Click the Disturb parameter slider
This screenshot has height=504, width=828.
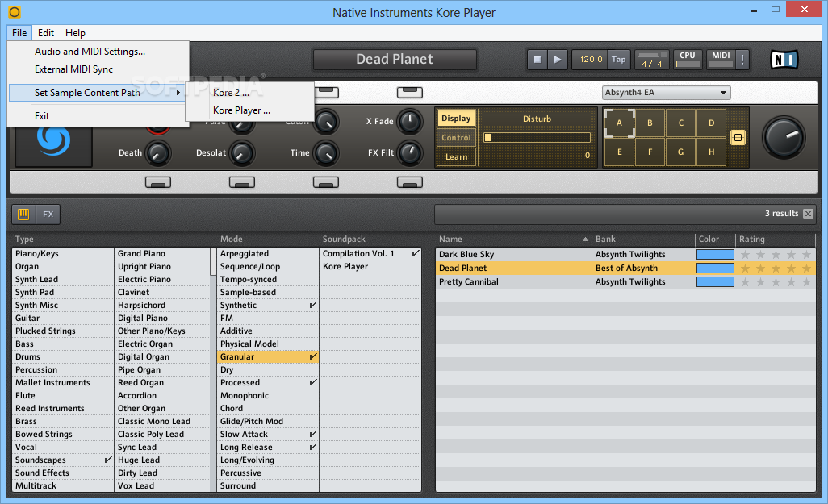pyautogui.click(x=537, y=138)
